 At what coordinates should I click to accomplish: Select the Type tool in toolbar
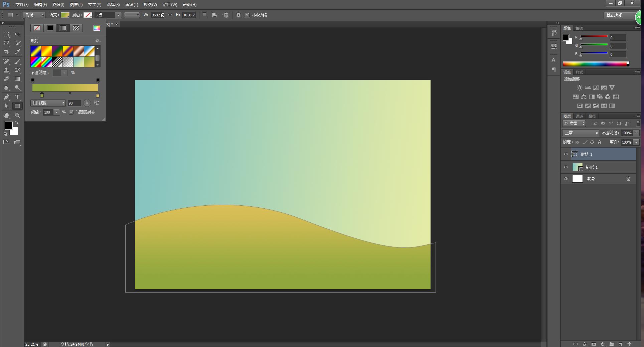point(17,97)
